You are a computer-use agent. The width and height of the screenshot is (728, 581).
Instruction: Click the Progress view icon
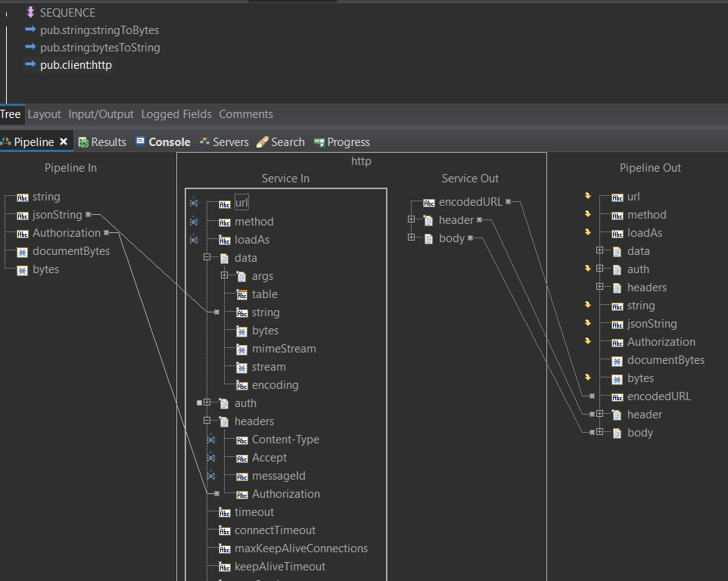coord(319,141)
